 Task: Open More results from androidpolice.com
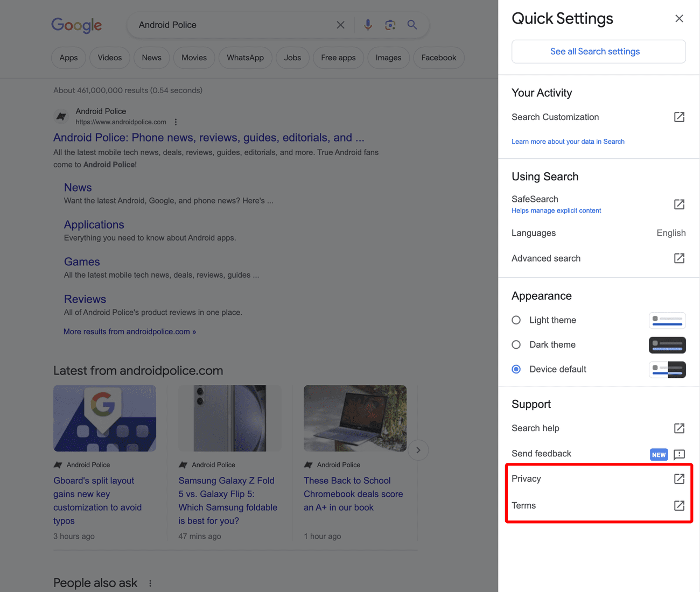[x=129, y=332]
